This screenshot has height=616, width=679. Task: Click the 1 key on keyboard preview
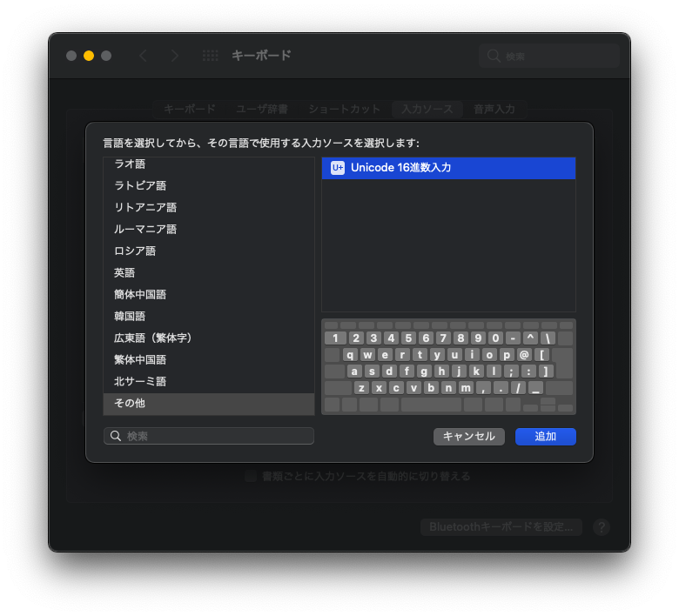pyautogui.click(x=335, y=338)
